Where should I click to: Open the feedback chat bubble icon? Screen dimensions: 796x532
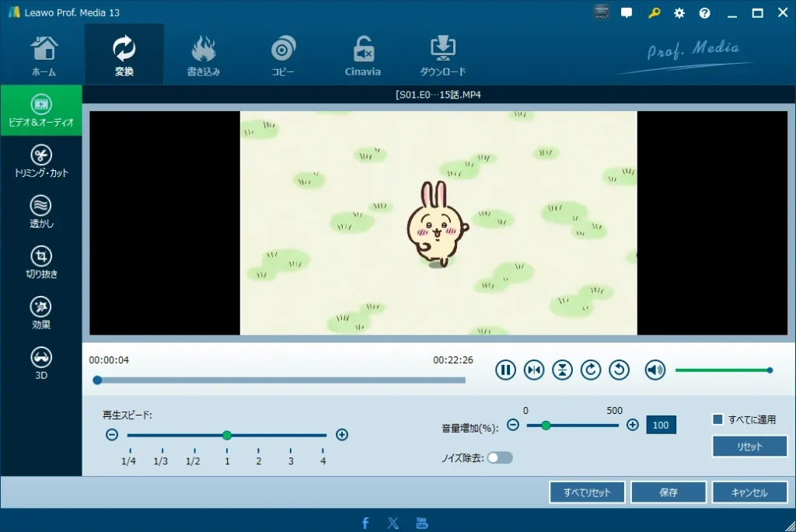pyautogui.click(x=627, y=12)
